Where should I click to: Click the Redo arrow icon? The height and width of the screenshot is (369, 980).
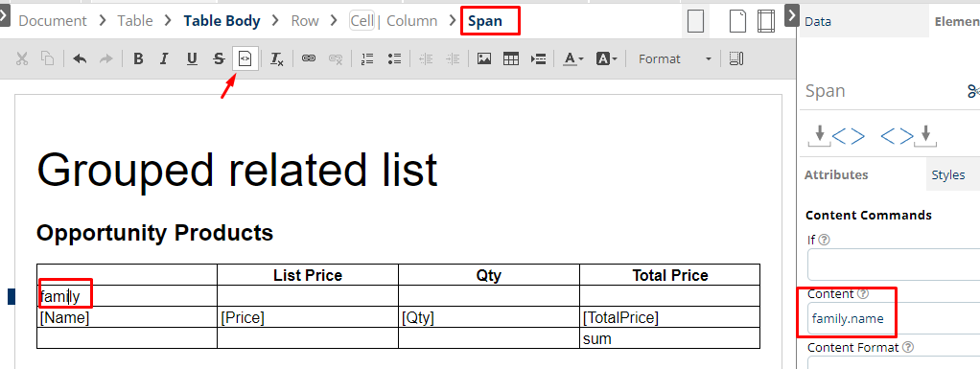pyautogui.click(x=106, y=58)
